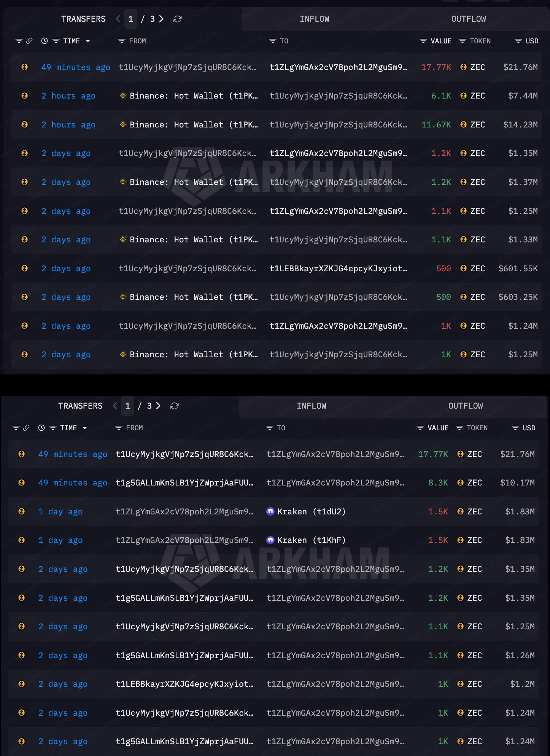
Task: Open the Kraken (t1KhF) recipient link
Action: [x=311, y=540]
